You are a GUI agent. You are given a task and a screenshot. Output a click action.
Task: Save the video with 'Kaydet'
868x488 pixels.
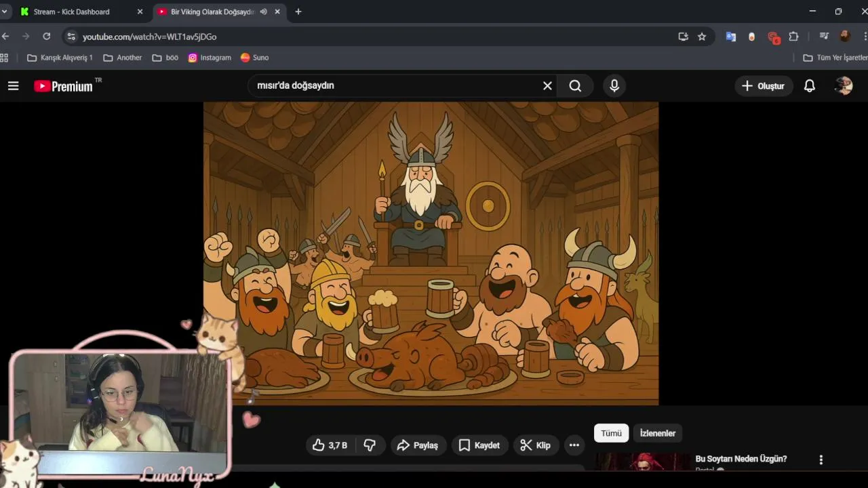(x=479, y=445)
